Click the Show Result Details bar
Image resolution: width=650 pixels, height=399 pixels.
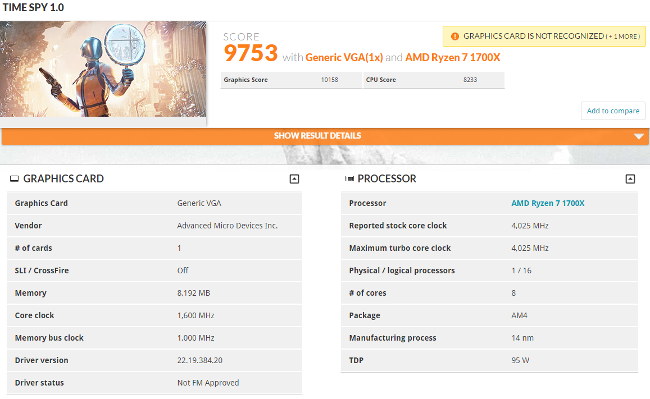pos(325,136)
